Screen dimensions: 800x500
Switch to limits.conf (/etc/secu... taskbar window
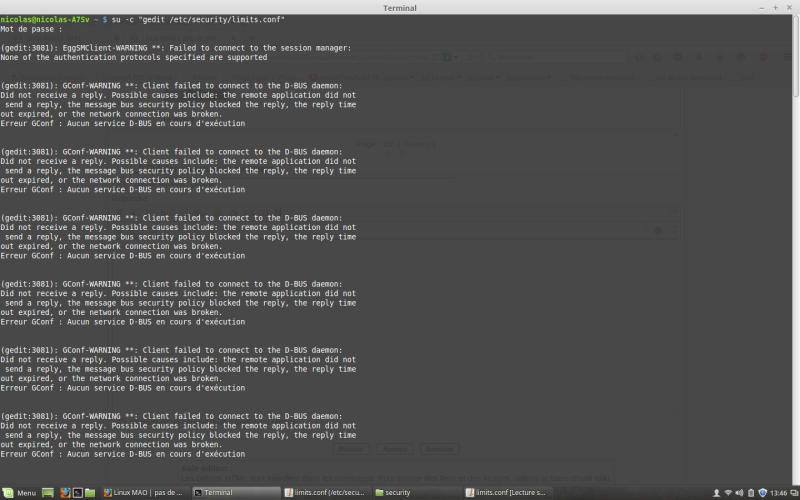(327, 493)
